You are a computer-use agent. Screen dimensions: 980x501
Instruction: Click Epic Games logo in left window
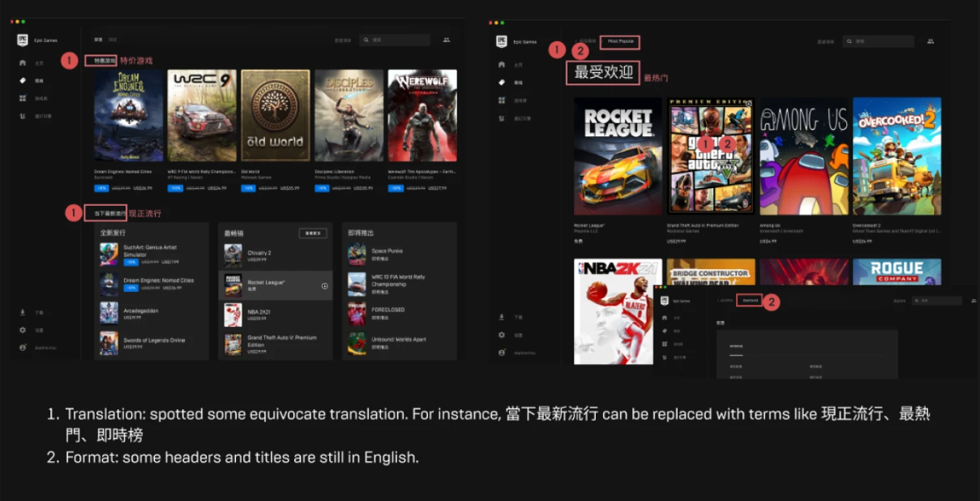[x=23, y=40]
